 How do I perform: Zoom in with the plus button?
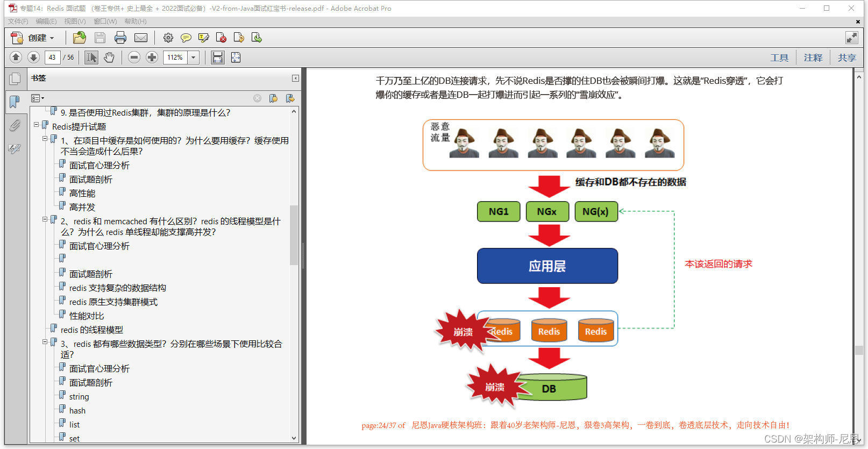pyautogui.click(x=152, y=57)
